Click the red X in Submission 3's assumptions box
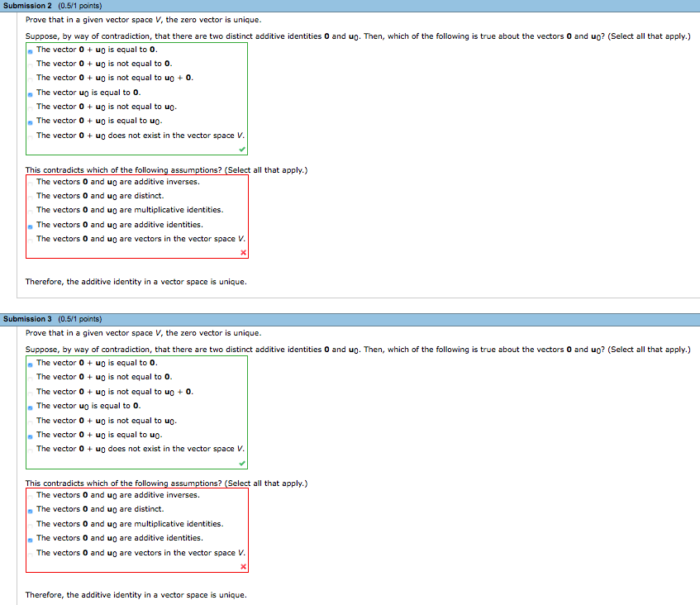 click(x=242, y=567)
